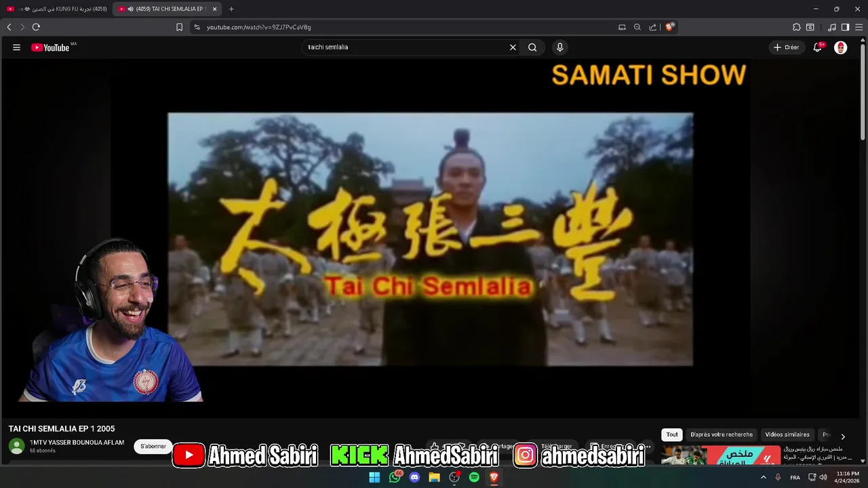Open Windows Start menu
The image size is (868, 488).
(x=374, y=477)
